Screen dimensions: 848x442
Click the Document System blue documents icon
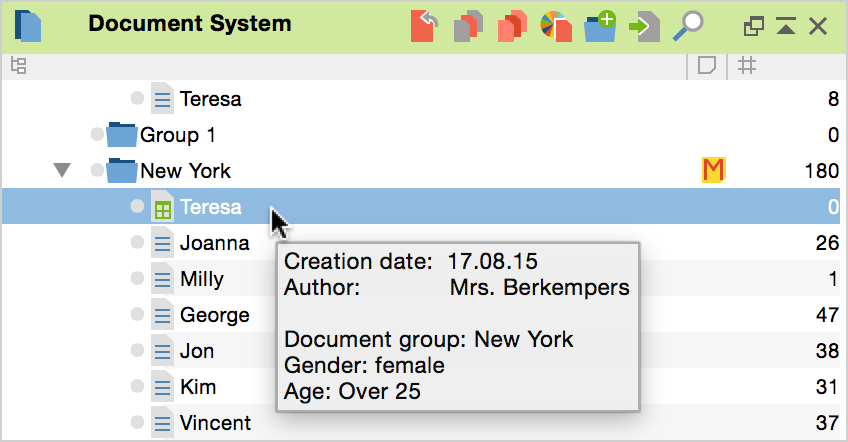(28, 26)
